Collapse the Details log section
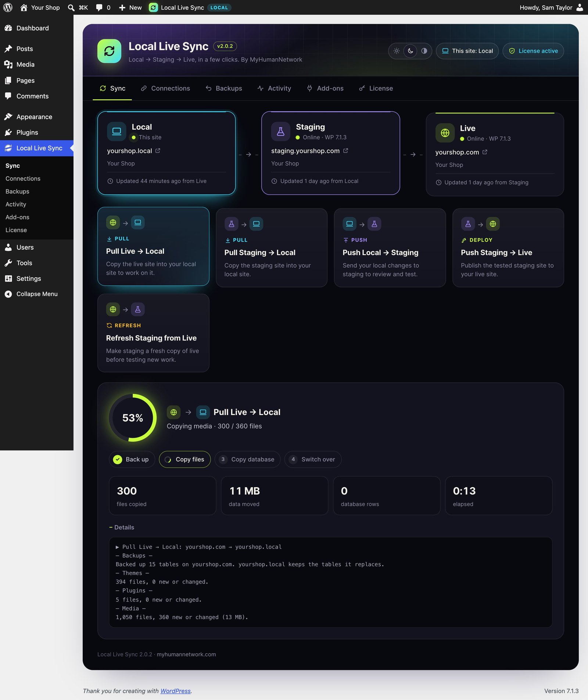The height and width of the screenshot is (700, 588). click(x=122, y=527)
